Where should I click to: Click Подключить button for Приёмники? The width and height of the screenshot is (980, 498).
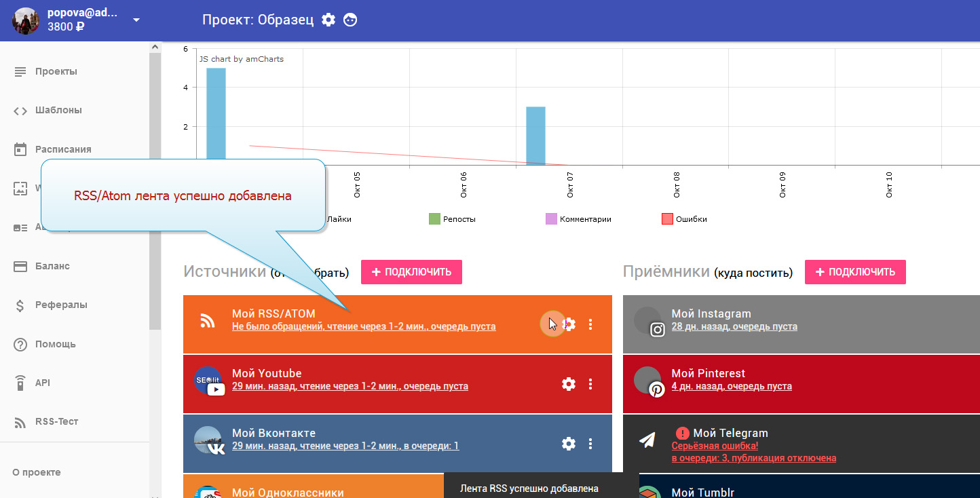[x=855, y=272]
